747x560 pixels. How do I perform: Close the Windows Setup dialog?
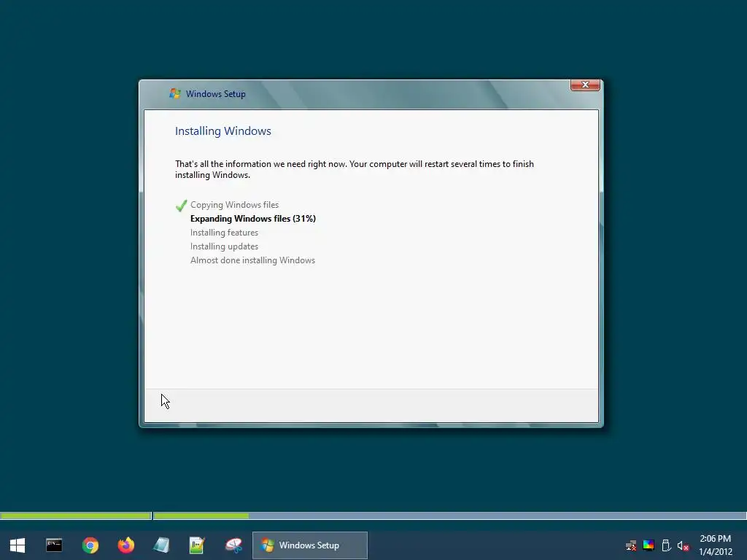(x=585, y=85)
